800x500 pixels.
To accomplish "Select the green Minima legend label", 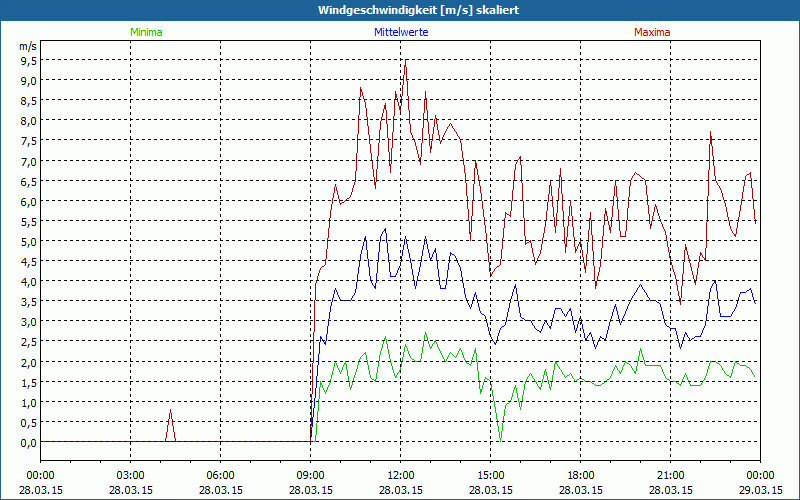I will pos(146,32).
